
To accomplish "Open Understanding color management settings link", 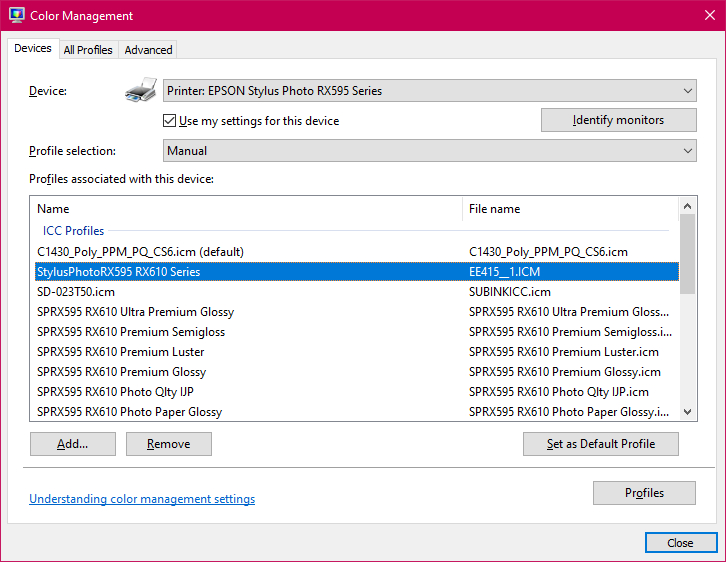I will point(142,499).
